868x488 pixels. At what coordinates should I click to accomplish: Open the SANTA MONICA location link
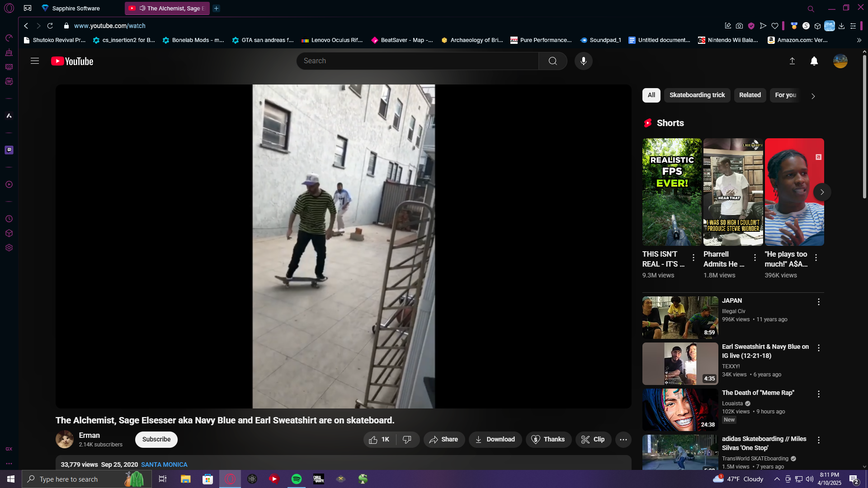point(164,465)
